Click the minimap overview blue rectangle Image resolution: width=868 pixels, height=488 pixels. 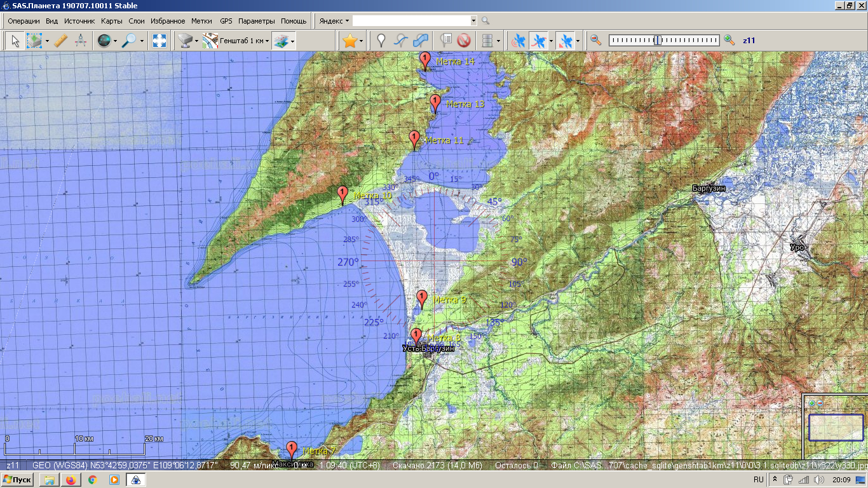pyautogui.click(x=836, y=427)
